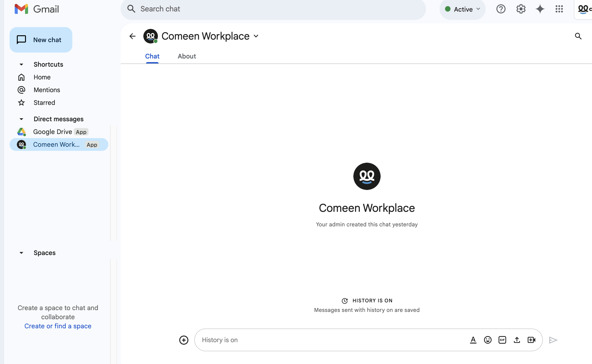Click the history clock icon
The image size is (592, 364).
345,301
